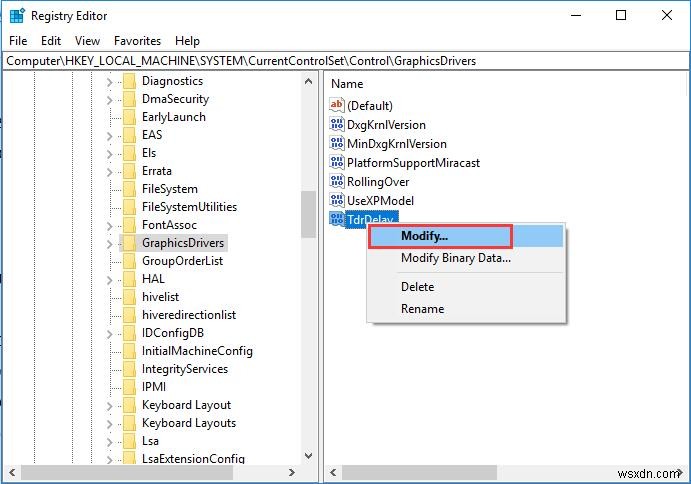Click the GraphicsDrivers folder icon
The width and height of the screenshot is (691, 484).
pyautogui.click(x=130, y=243)
